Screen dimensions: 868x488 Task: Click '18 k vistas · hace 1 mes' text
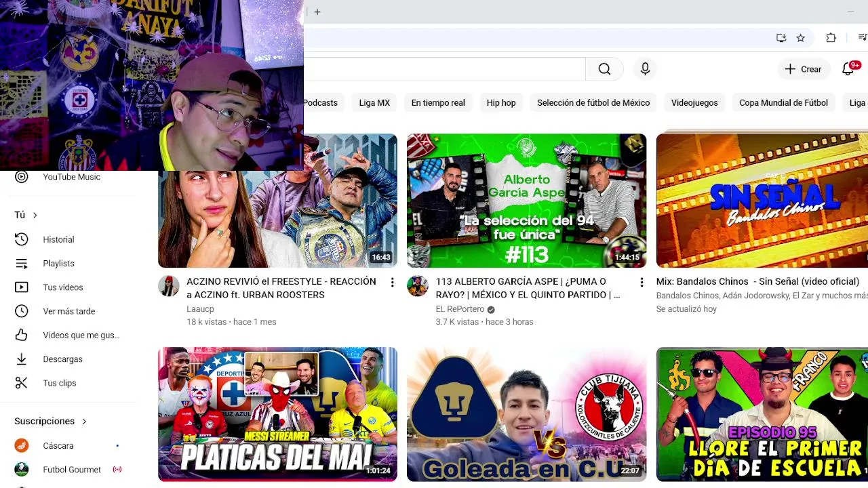tap(231, 322)
